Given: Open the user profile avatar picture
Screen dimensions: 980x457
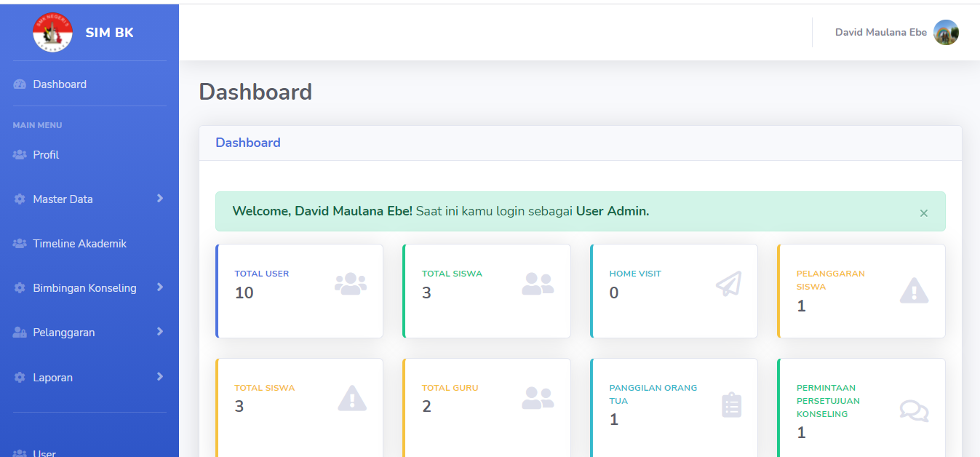Looking at the screenshot, I should coord(946,32).
